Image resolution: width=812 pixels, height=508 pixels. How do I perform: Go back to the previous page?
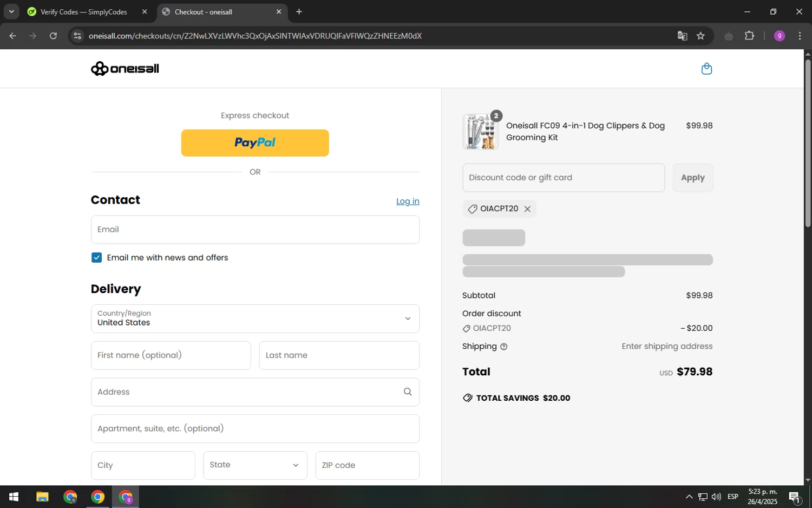point(13,36)
